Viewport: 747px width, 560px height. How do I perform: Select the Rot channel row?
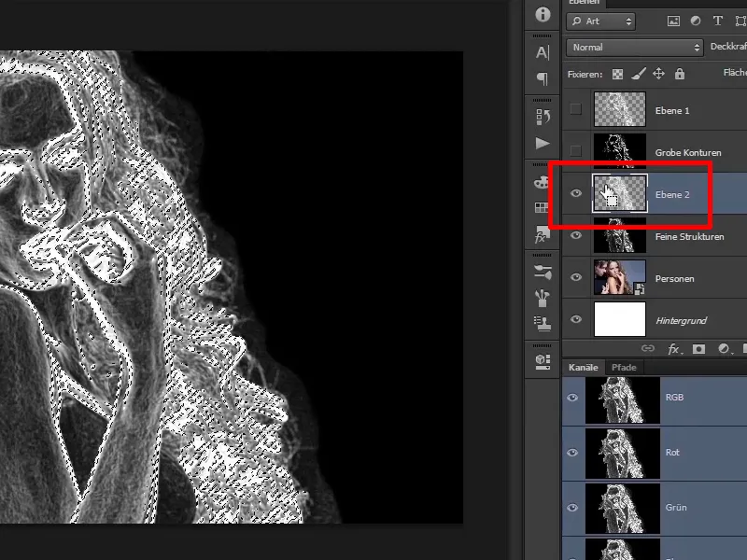click(655, 453)
